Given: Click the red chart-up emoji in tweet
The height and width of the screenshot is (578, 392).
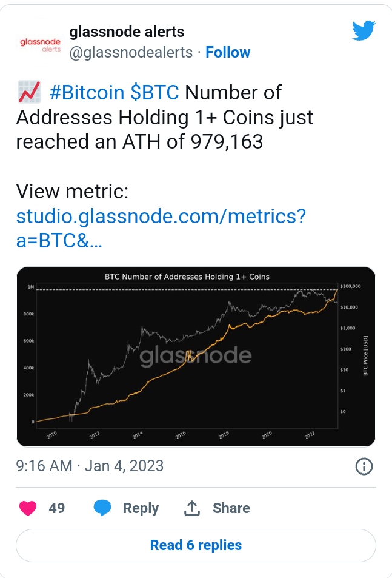Looking at the screenshot, I should pyautogui.click(x=28, y=93).
